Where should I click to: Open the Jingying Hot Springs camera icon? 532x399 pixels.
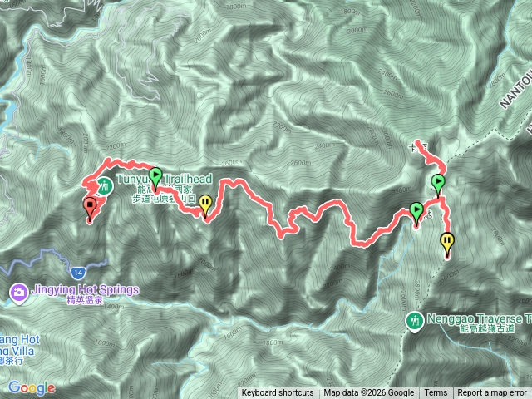(18, 293)
